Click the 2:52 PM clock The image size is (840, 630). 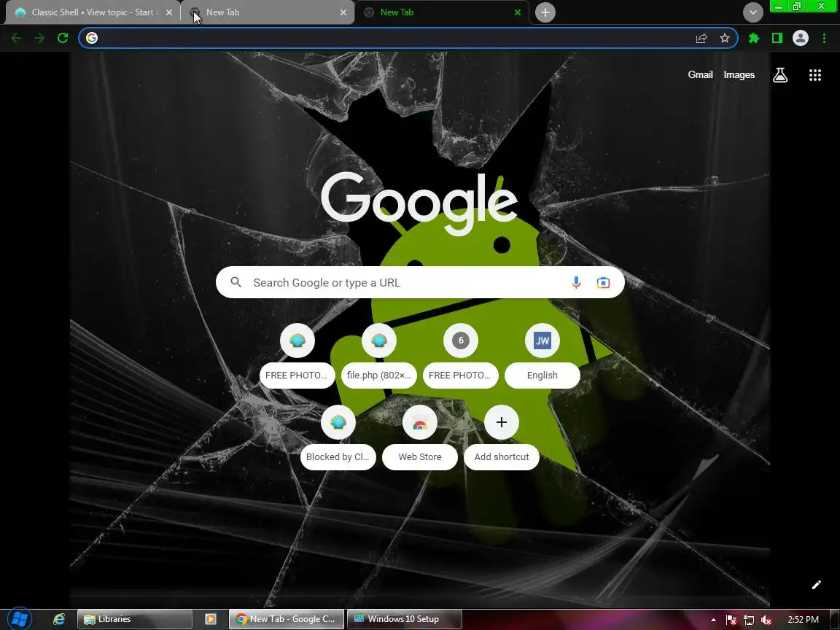point(803,620)
